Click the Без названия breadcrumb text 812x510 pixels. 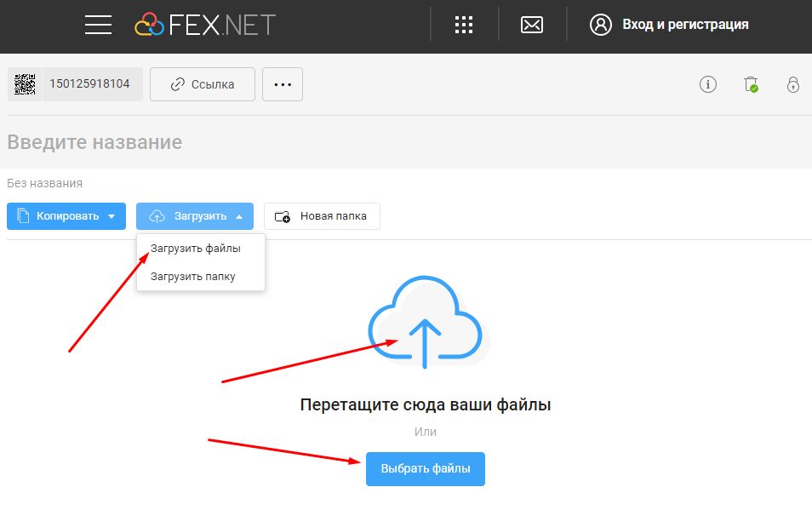[x=44, y=183]
